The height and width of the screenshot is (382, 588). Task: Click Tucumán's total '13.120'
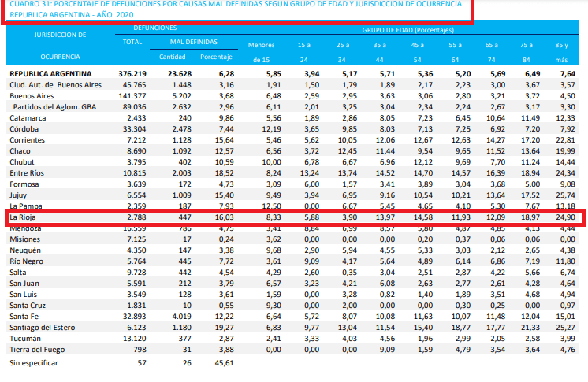134,339
